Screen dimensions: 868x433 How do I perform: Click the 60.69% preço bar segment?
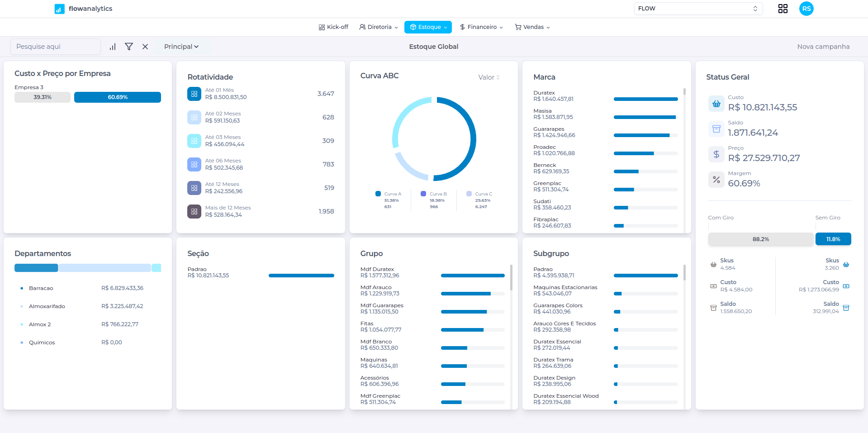tap(118, 97)
